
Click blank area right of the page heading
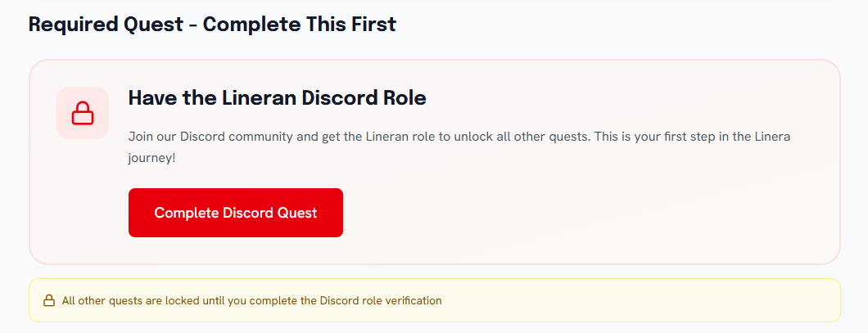point(622,25)
